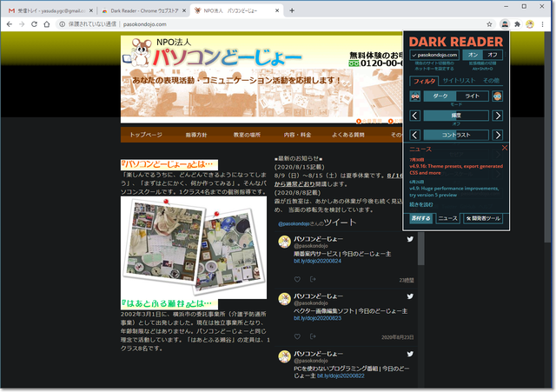Share the second tweet via share icon
Screen dimensions: 556x392
click(311, 336)
